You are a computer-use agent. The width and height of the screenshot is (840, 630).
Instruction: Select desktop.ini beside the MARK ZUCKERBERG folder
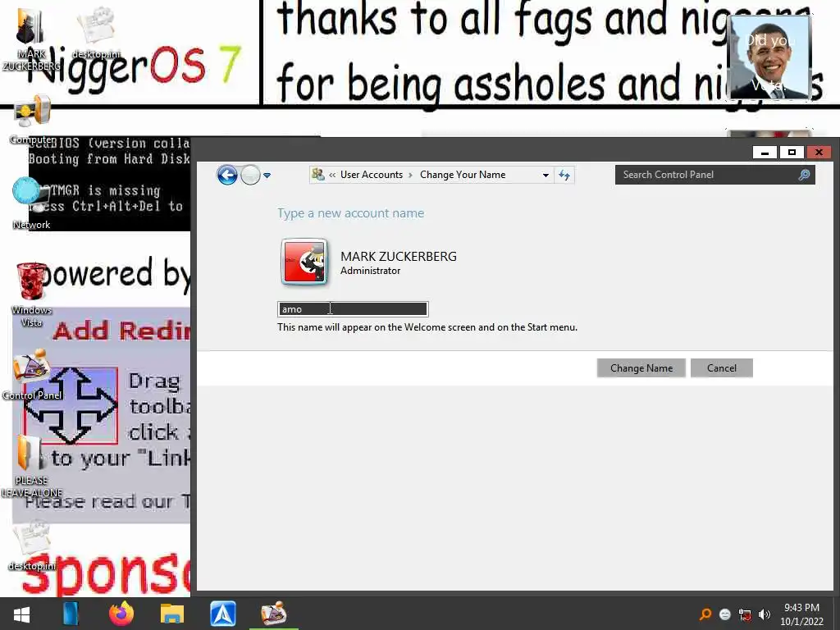click(x=96, y=33)
